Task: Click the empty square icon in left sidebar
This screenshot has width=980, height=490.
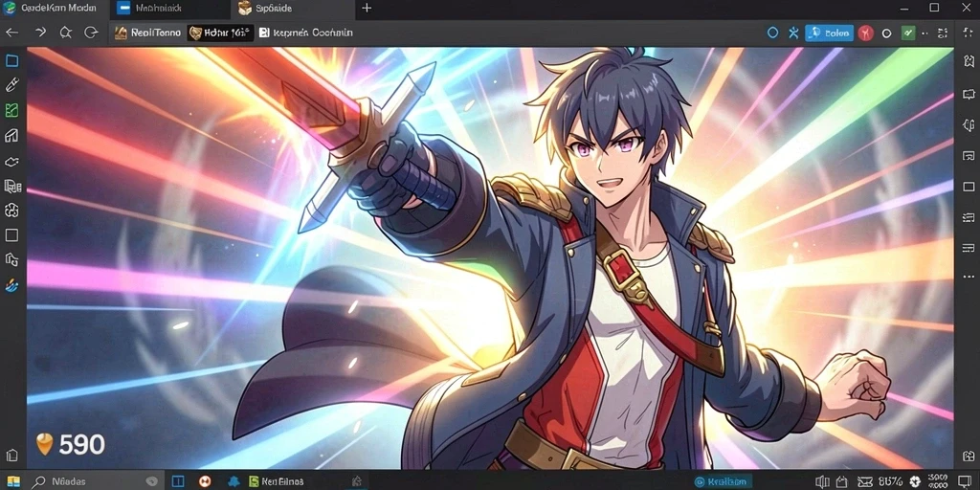Action: (x=11, y=235)
